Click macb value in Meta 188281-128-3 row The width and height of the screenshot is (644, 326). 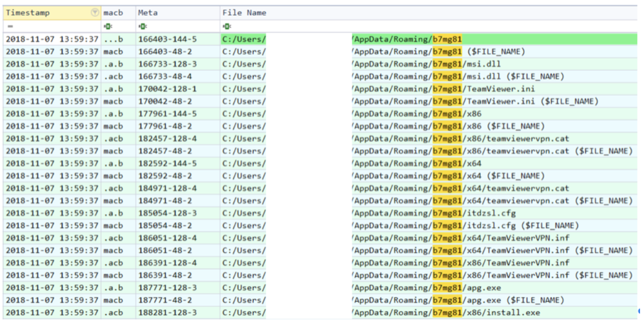pos(119,312)
